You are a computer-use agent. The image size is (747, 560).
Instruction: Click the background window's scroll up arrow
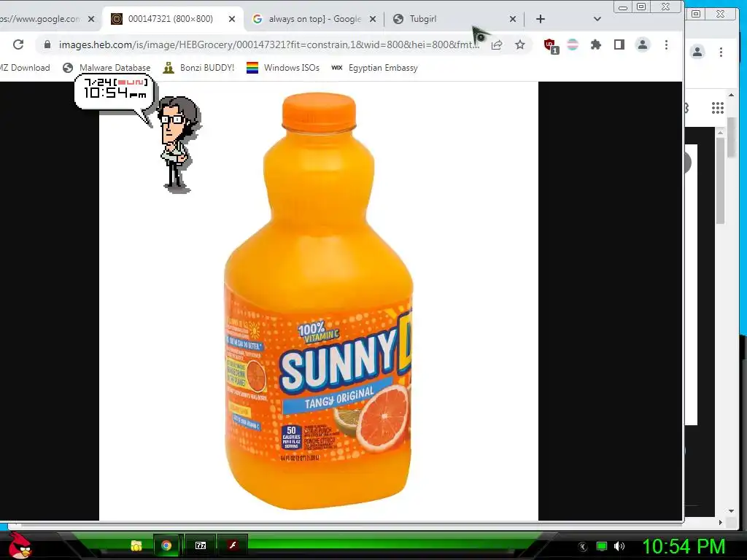[731, 96]
